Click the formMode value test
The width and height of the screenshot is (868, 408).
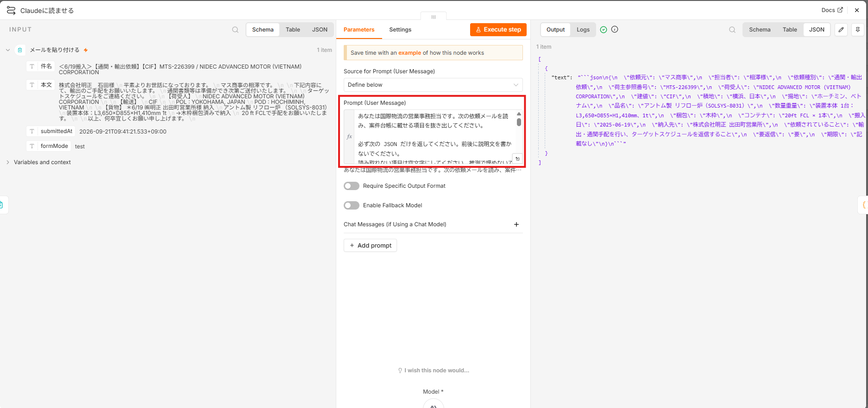tap(80, 147)
